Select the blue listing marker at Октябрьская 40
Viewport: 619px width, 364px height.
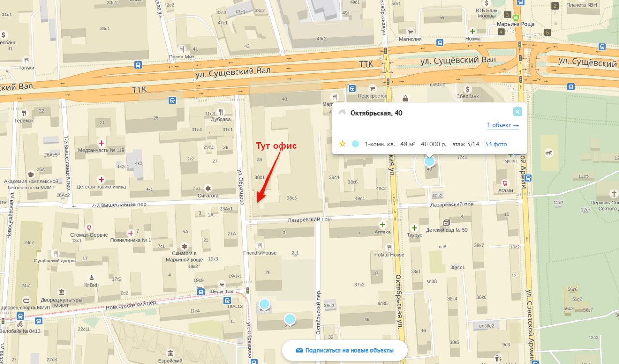click(x=429, y=161)
